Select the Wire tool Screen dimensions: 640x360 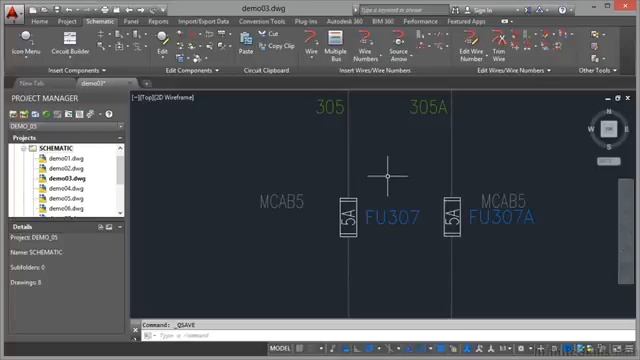311,42
